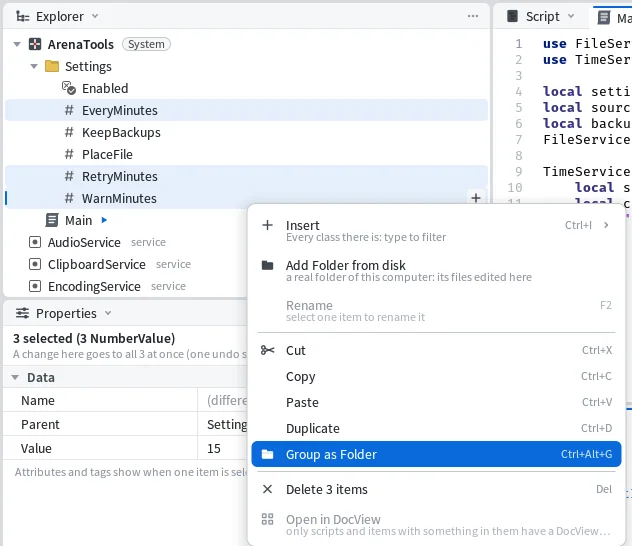Screen dimensions: 632x546
Task: Select the KeepBackups item
Action: point(121,132)
